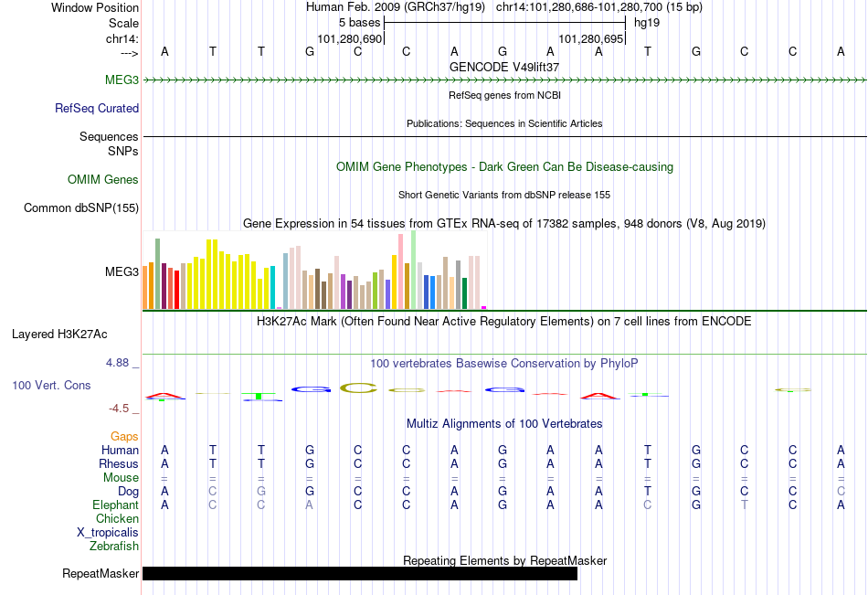
Task: Click the Common dbSNP(155) track label
Action: pyautogui.click(x=80, y=207)
